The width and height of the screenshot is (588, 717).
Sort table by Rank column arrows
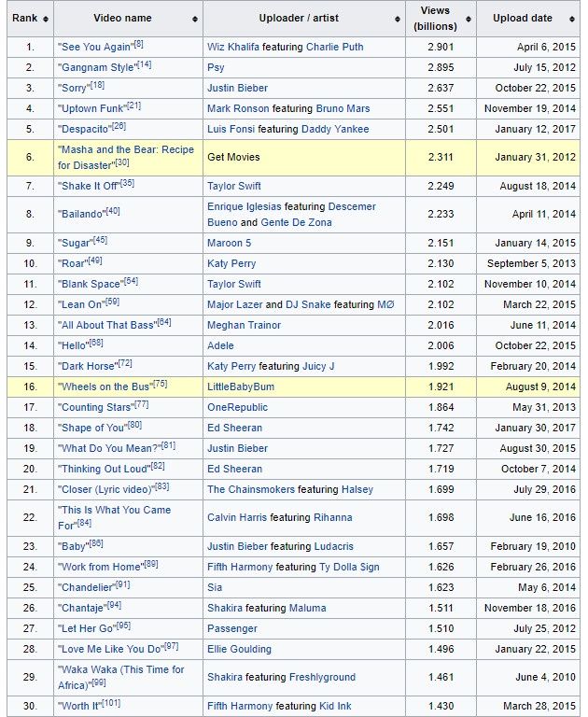pyautogui.click(x=45, y=19)
